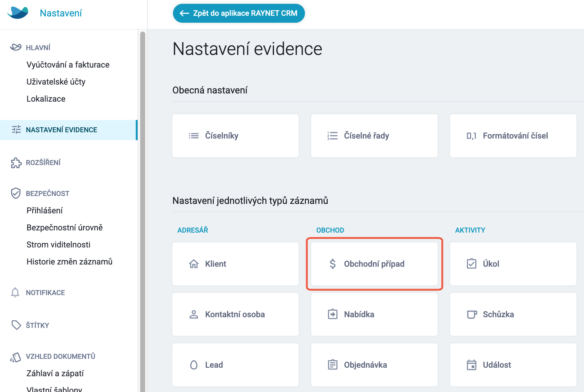
Task: Open the Obchodní případ settings card
Action: [x=374, y=264]
